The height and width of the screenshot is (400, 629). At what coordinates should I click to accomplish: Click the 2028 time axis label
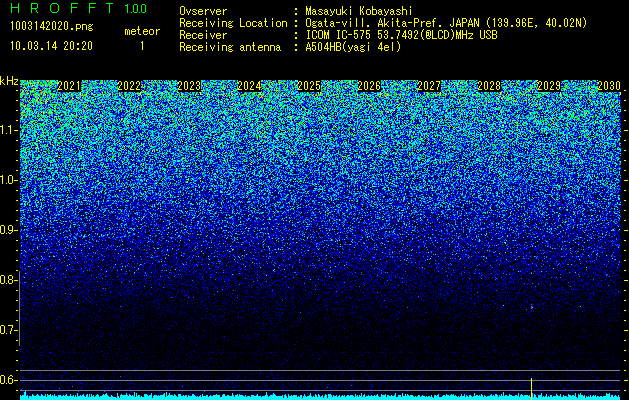489,86
